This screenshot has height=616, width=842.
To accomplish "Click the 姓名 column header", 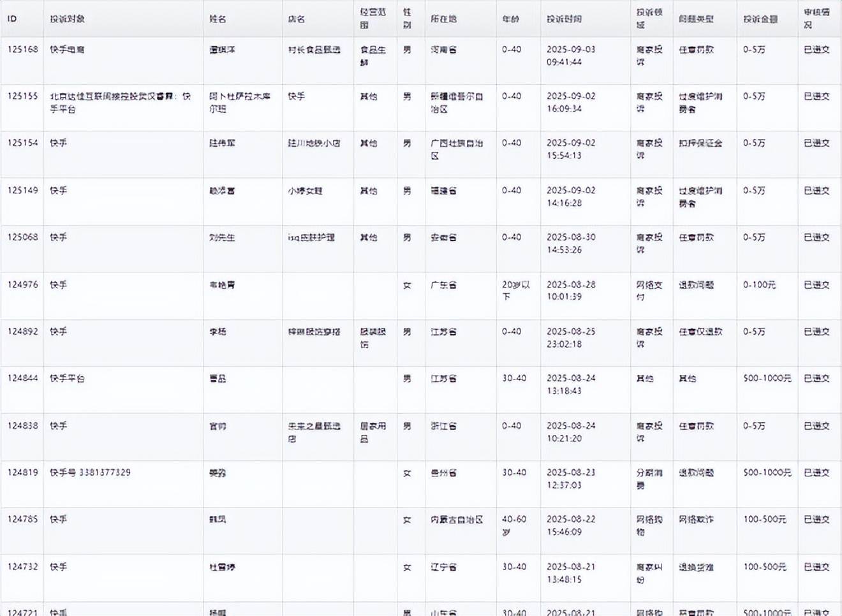I will click(218, 18).
